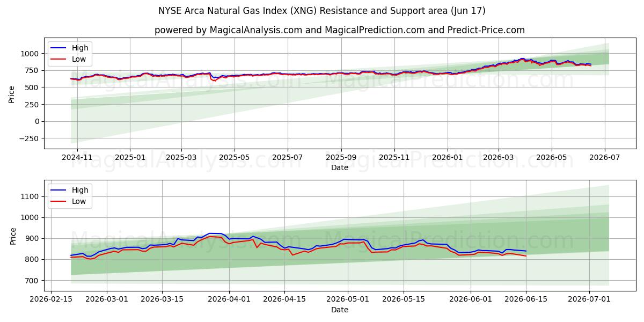Screen dimensions: 644x322
Task: Click the 2026-03-15 tick label
Action: pos(162,299)
